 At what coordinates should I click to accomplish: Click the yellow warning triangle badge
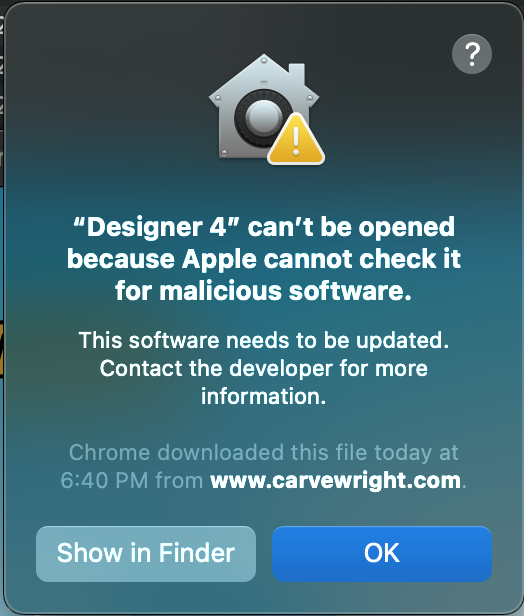[296, 140]
